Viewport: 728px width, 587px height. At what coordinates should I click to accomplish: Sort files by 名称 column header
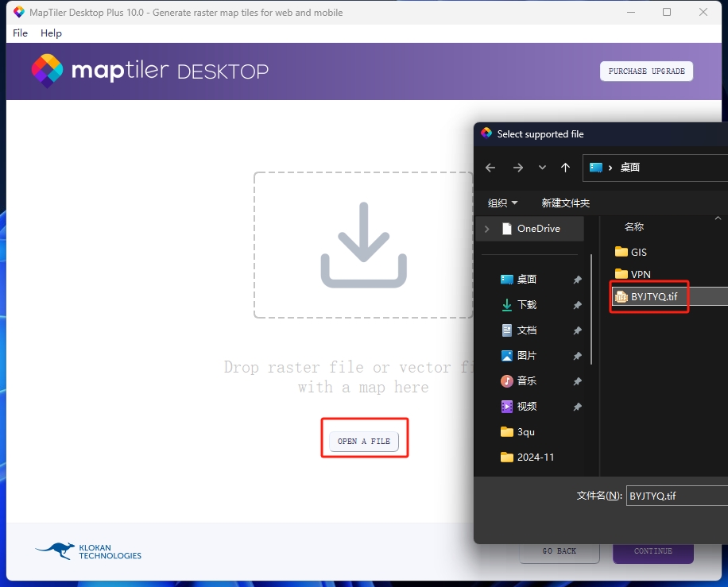[633, 227]
